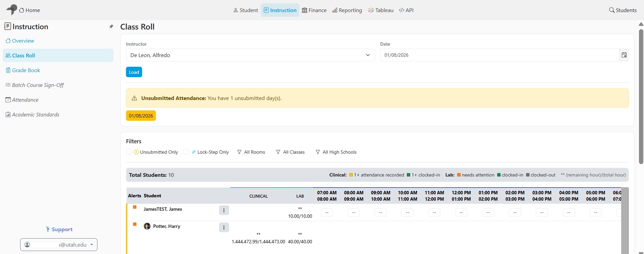
Task: Open the date picker calendar icon
Action: click(624, 55)
